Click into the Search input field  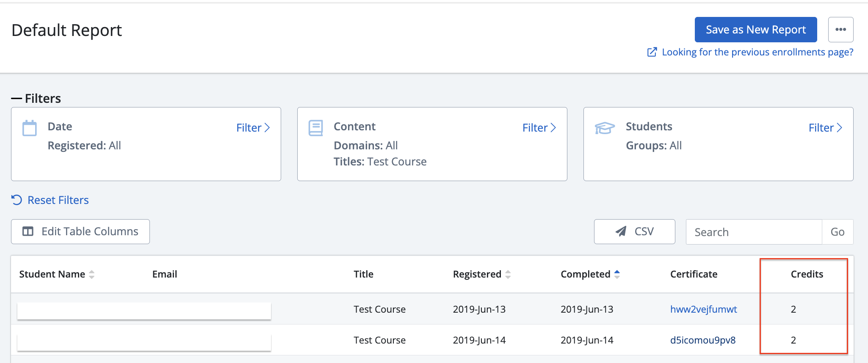click(x=754, y=232)
